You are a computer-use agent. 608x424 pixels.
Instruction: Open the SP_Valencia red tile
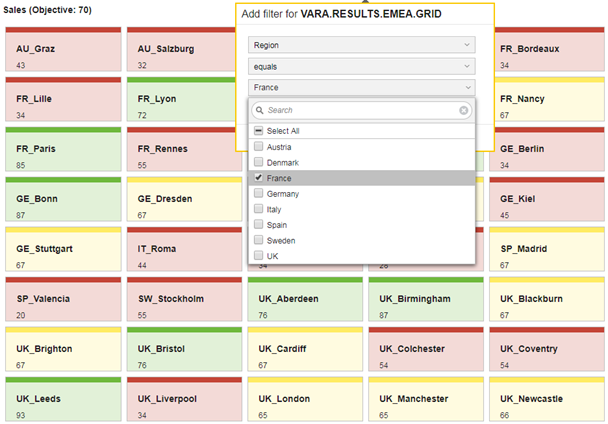(x=63, y=299)
